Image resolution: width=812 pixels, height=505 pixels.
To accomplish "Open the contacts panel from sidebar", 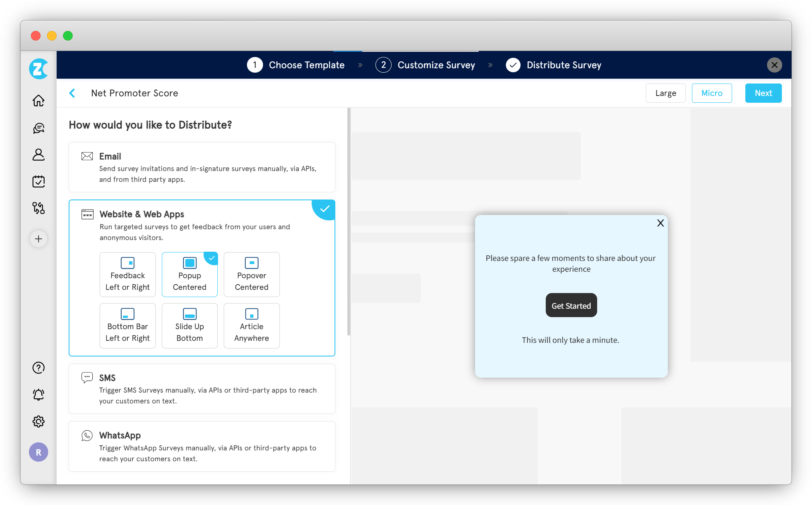I will tap(38, 155).
